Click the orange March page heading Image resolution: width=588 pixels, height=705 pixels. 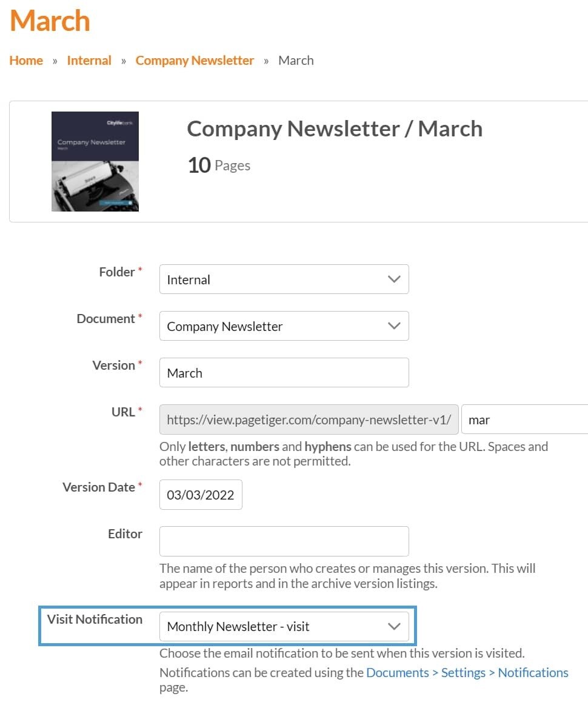coord(50,21)
